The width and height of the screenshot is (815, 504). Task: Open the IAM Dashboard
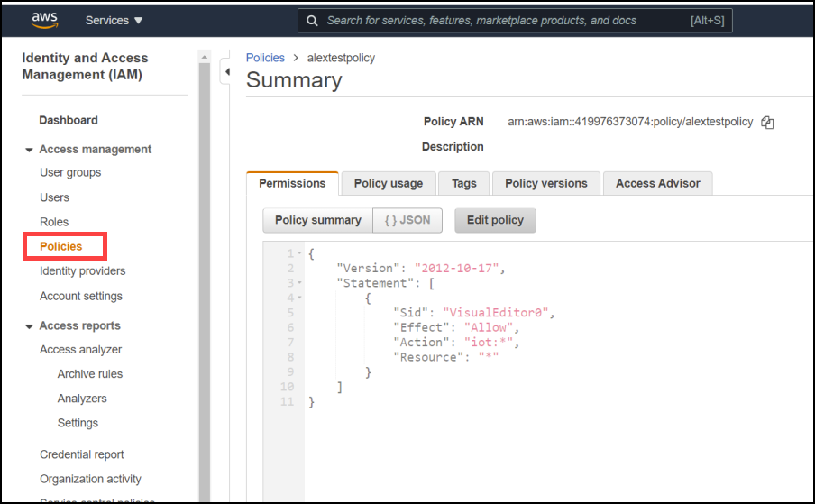69,121
